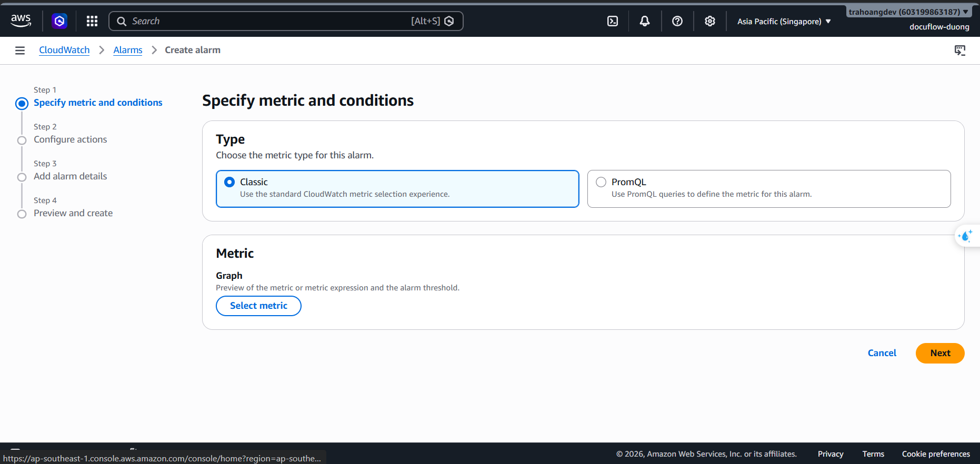Viewport: 980px width, 464px height.
Task: Open the feedback panel icon at right
Action: 960,51
